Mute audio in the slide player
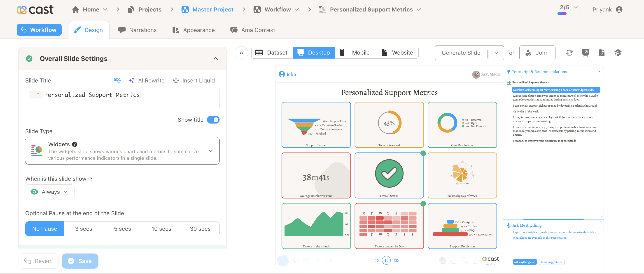The height and width of the screenshot is (274, 644). 328,260
